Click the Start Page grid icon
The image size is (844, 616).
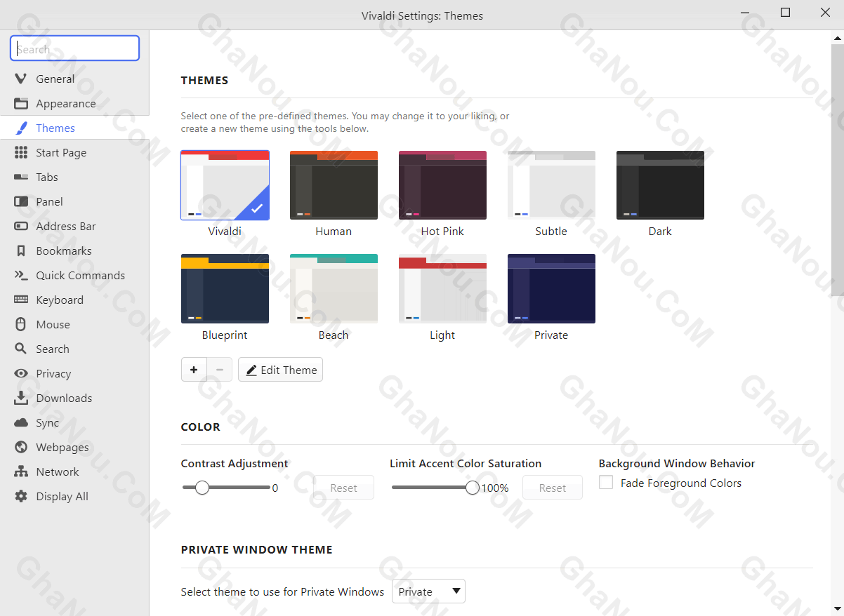(x=21, y=152)
